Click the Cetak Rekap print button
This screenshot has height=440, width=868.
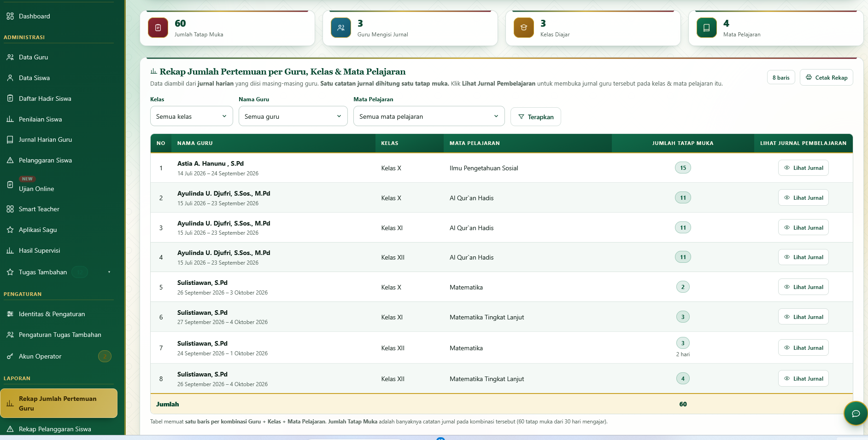(827, 77)
